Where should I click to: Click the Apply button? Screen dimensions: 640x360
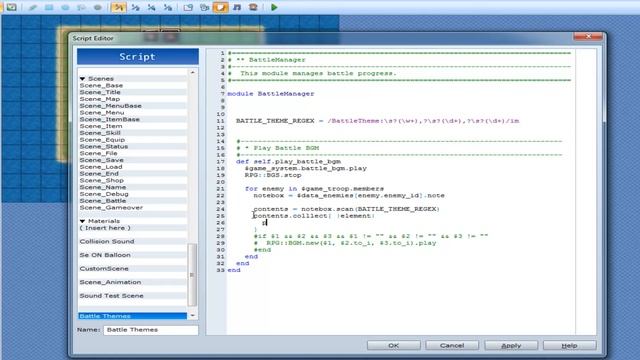point(511,345)
